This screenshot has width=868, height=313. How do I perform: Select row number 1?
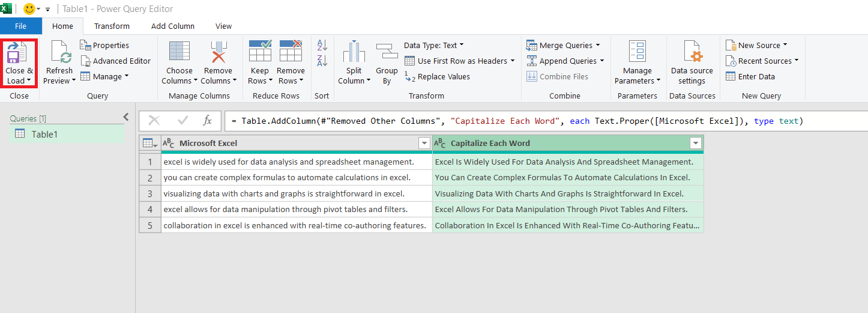pos(150,162)
